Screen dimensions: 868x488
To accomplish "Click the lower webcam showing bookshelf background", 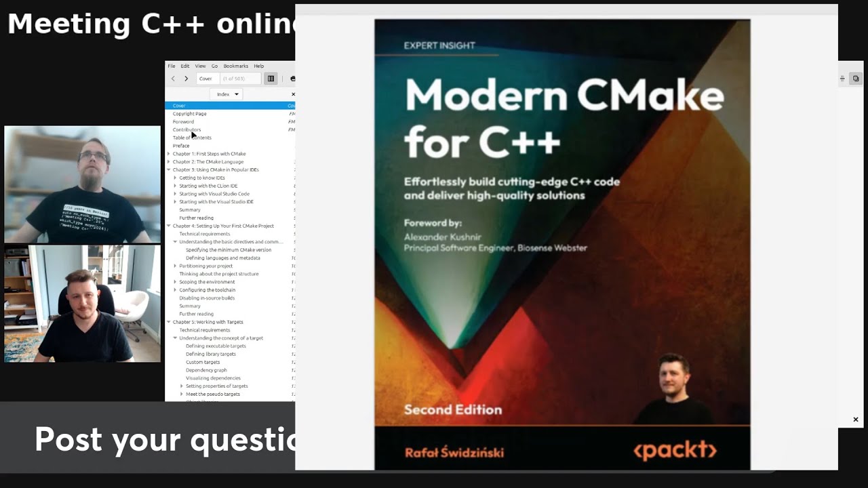I will pos(83,304).
